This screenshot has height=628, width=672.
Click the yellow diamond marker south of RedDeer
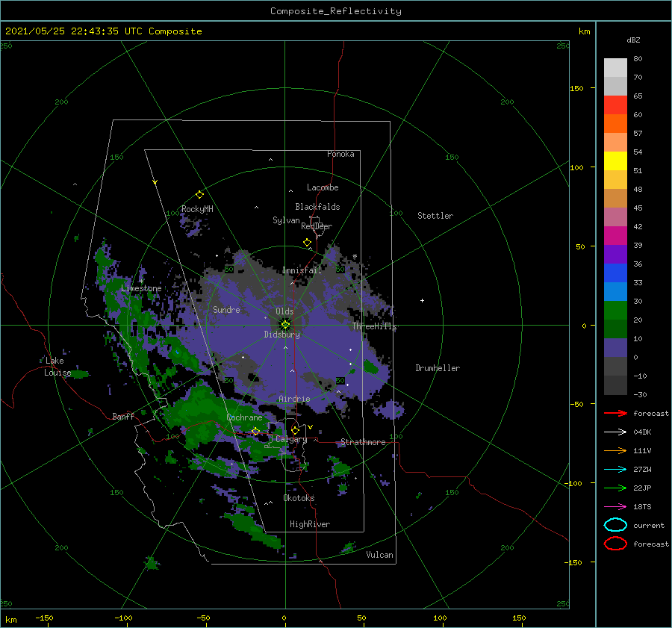pyautogui.click(x=307, y=243)
